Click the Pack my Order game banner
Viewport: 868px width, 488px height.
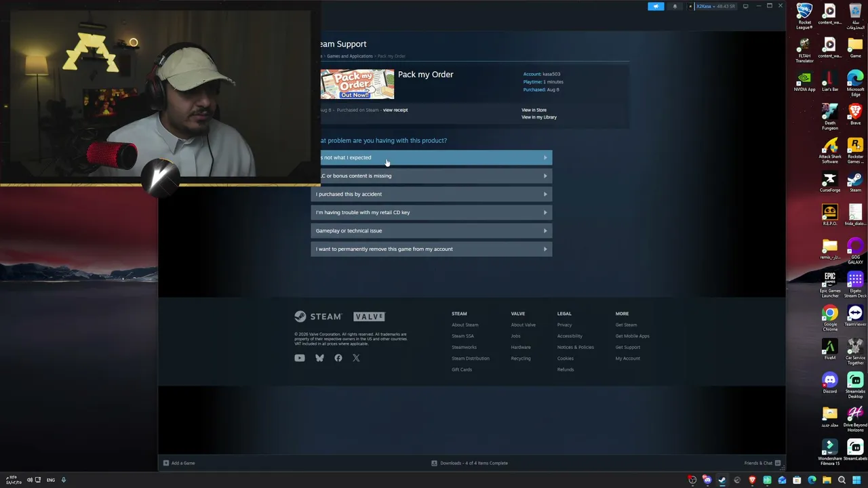357,84
